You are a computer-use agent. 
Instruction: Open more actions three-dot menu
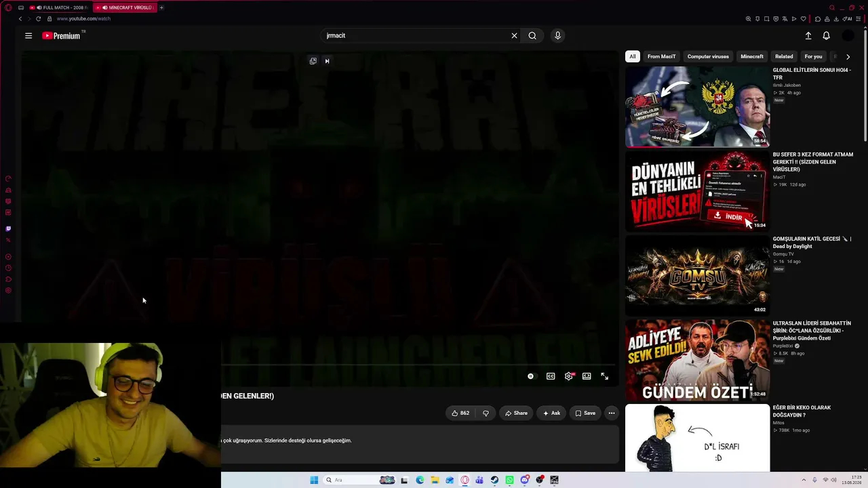(612, 413)
